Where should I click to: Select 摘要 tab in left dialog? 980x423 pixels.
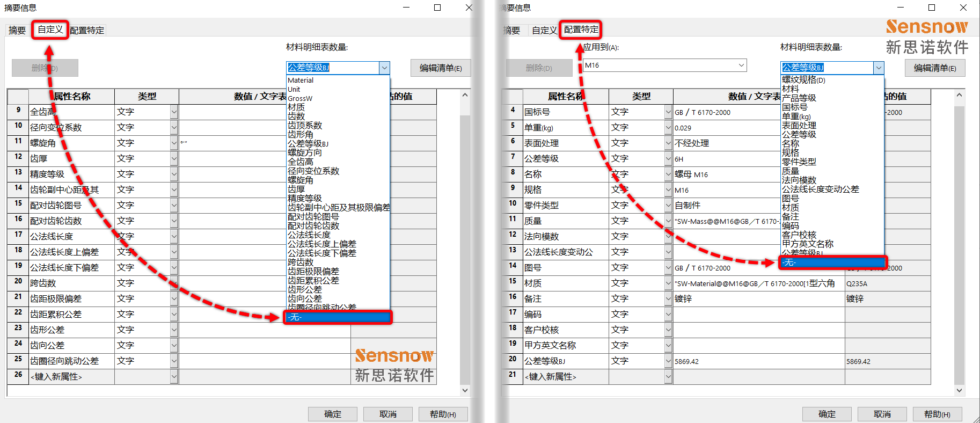click(x=17, y=30)
